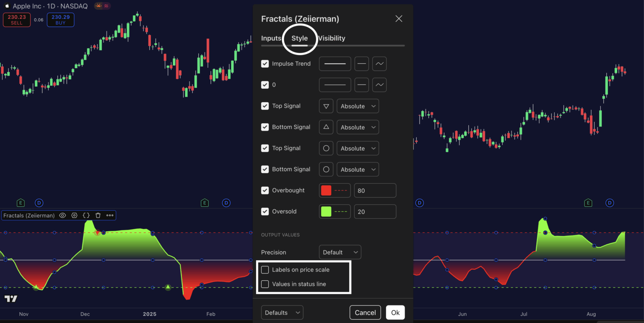Click the Dec label on the time axis
The image size is (644, 323).
coord(85,314)
